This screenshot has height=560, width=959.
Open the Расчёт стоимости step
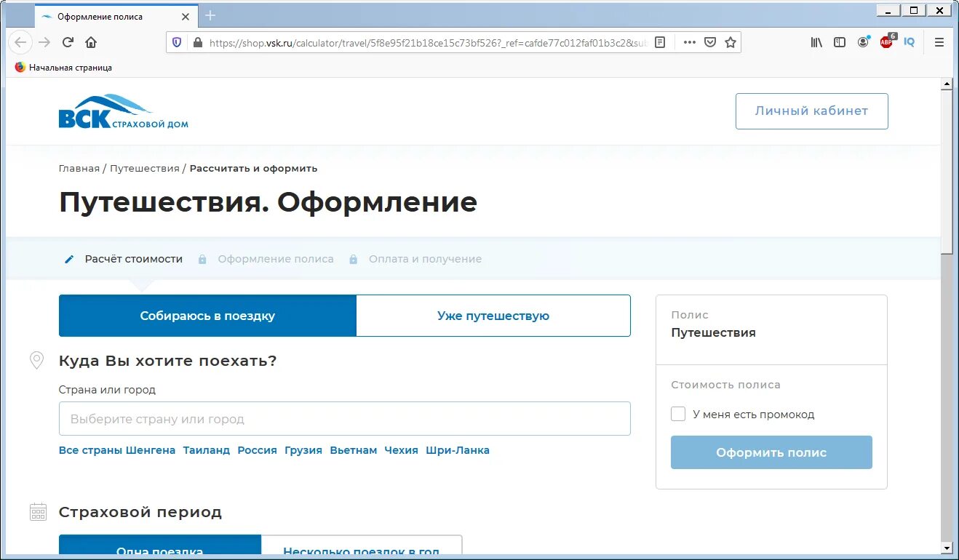click(x=134, y=259)
